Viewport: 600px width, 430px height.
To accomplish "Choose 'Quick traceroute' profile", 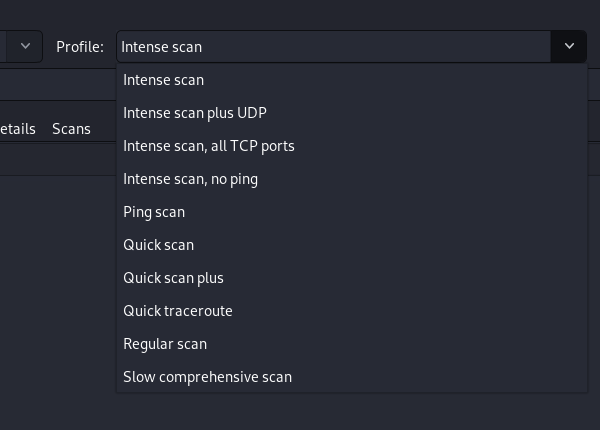I will (177, 311).
